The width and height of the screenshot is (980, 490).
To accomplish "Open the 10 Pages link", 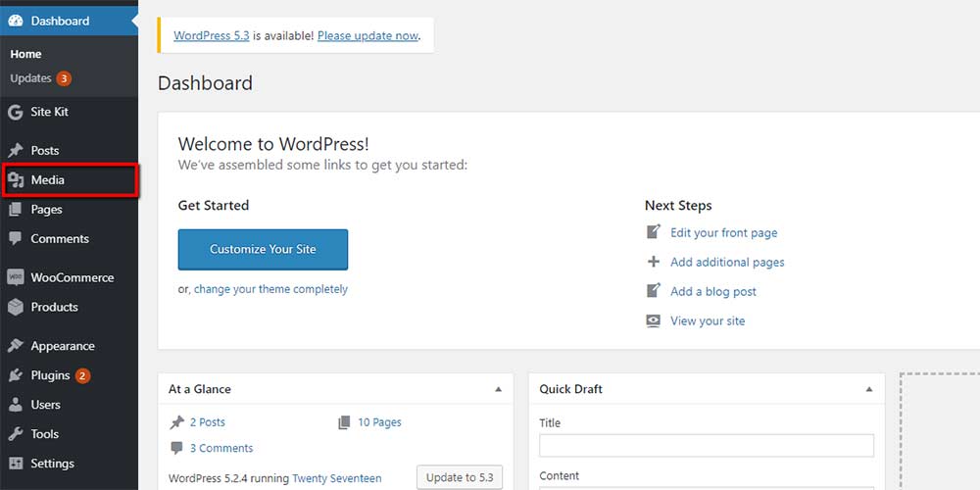I will pyautogui.click(x=379, y=422).
